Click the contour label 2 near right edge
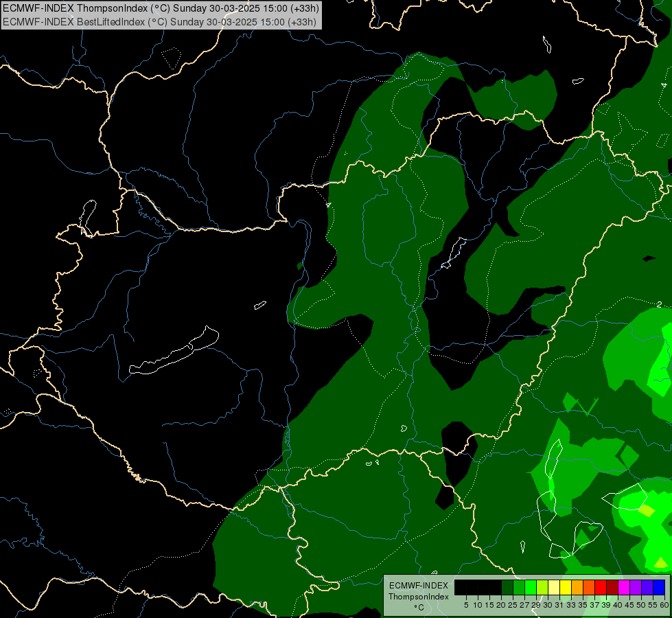The height and width of the screenshot is (618, 672). (x=659, y=304)
